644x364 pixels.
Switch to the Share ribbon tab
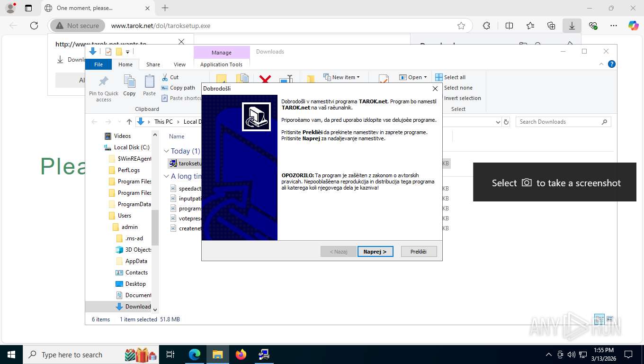pyautogui.click(x=153, y=64)
